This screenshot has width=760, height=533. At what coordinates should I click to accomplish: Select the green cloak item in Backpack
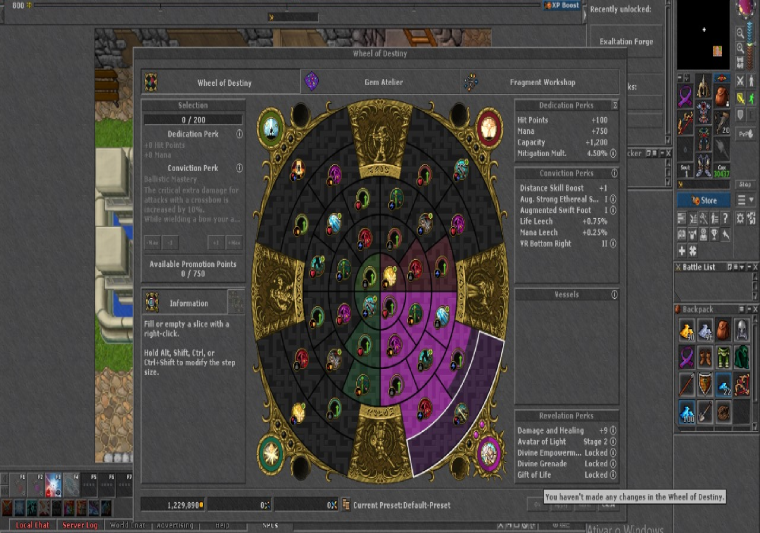[742, 357]
